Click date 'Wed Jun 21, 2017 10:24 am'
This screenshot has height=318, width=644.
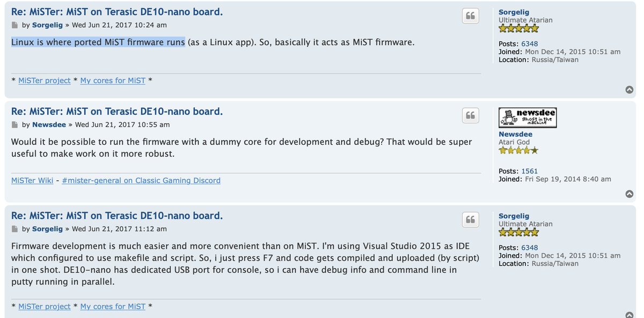click(x=119, y=25)
